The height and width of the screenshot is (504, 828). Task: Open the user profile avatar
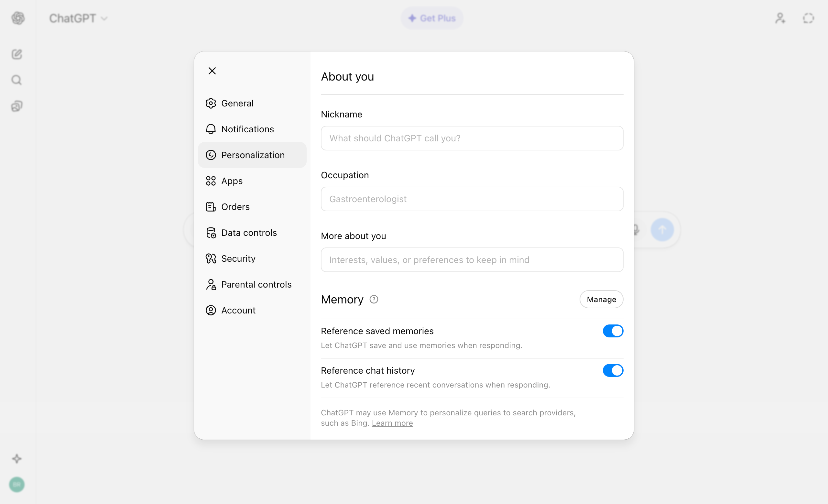(x=17, y=485)
